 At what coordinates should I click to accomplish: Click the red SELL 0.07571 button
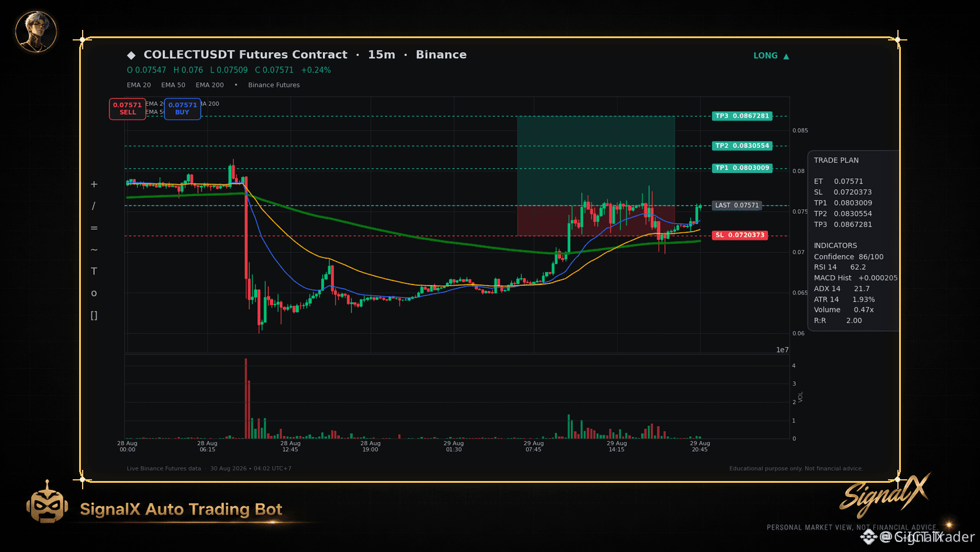click(127, 109)
